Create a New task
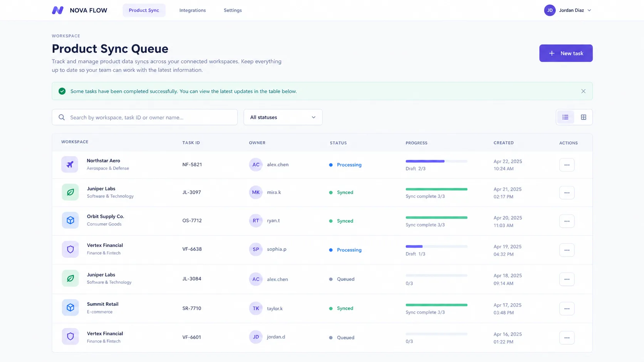This screenshot has width=644, height=362. 566,53
